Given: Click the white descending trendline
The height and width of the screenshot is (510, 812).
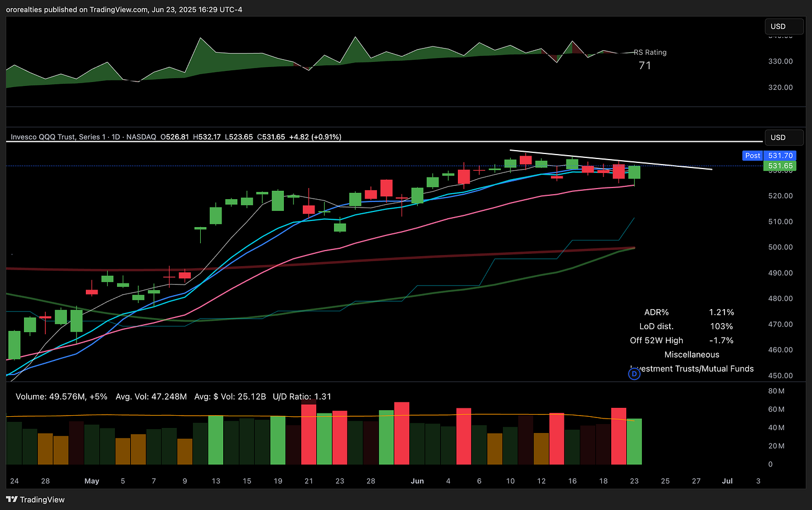Looking at the screenshot, I should click(x=611, y=160).
